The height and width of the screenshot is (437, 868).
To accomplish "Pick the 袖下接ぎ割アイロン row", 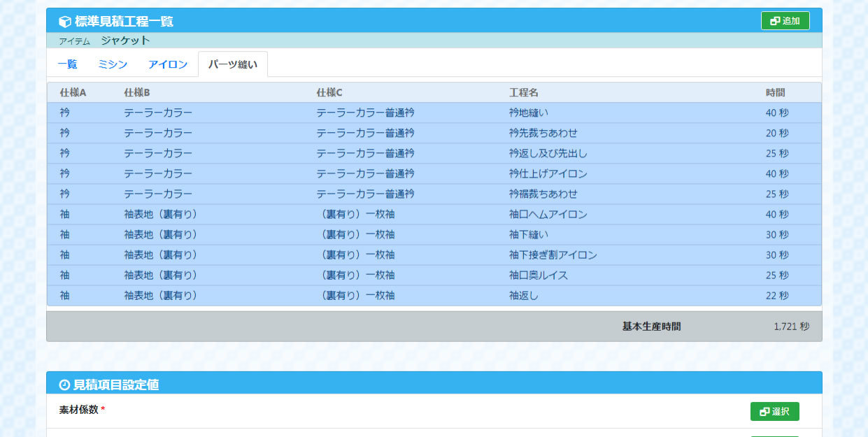I will pos(553,255).
